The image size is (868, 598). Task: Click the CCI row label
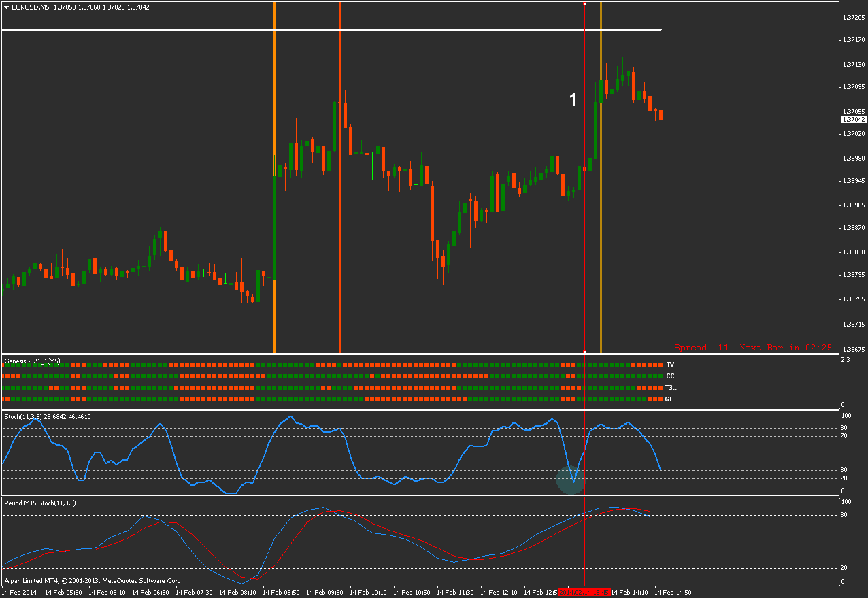(671, 376)
